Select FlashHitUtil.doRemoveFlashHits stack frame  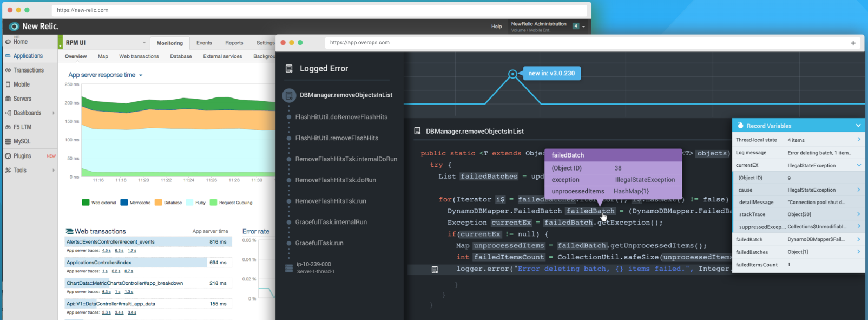(341, 117)
